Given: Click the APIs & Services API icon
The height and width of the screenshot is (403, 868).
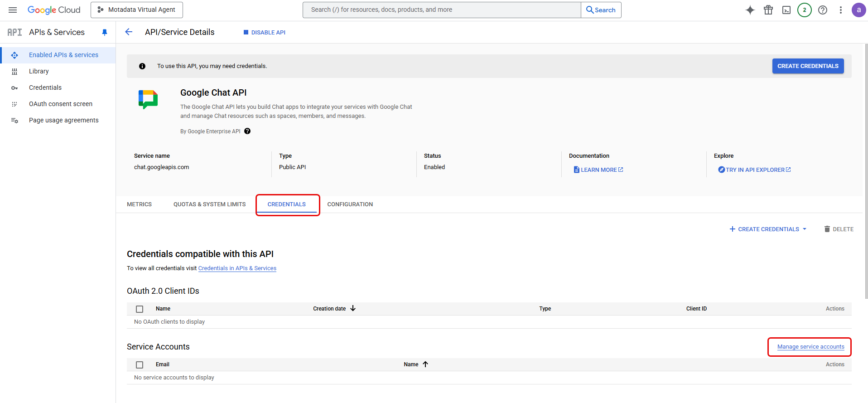Looking at the screenshot, I should coord(14,32).
